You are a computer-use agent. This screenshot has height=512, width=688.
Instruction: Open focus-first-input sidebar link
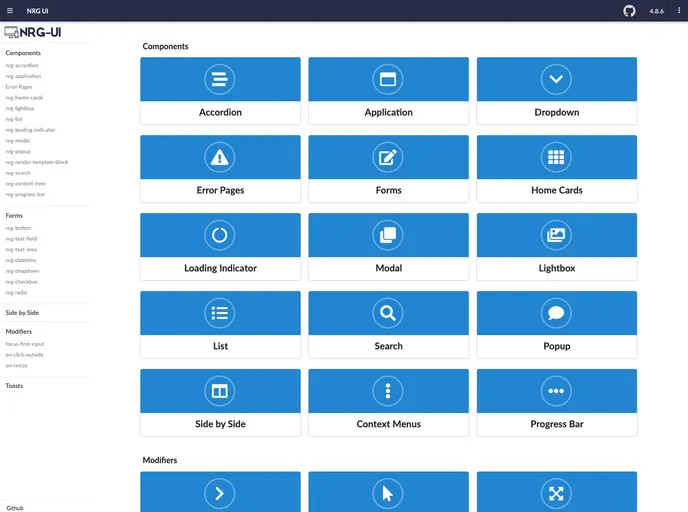pos(25,344)
